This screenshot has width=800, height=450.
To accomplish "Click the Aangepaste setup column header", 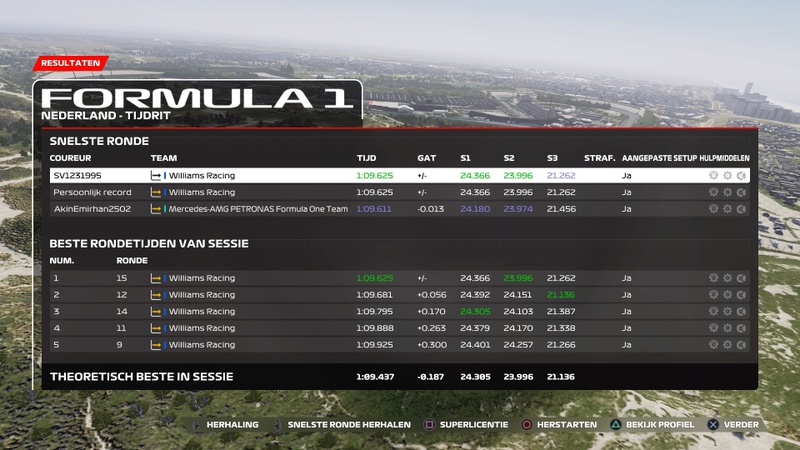I will [x=659, y=158].
